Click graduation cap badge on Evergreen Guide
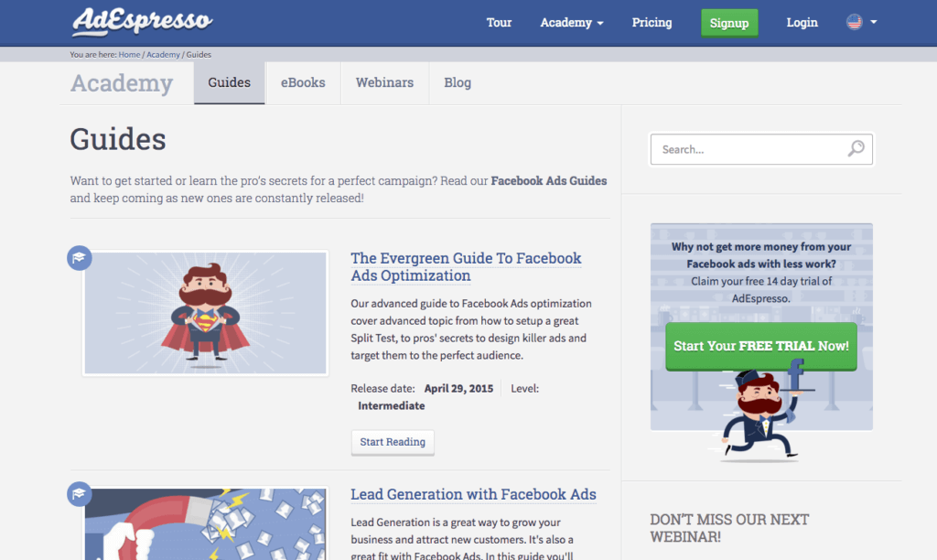This screenshot has height=560, width=937. tap(80, 258)
